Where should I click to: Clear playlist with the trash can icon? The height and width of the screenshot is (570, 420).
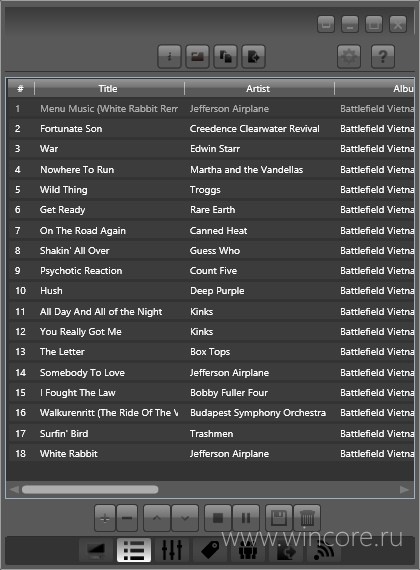(307, 518)
